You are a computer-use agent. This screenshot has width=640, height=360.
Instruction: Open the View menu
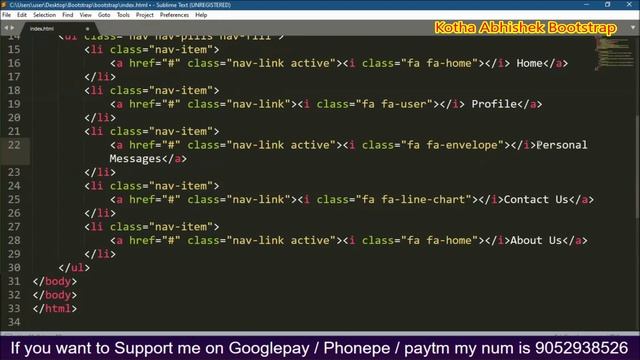click(85, 15)
